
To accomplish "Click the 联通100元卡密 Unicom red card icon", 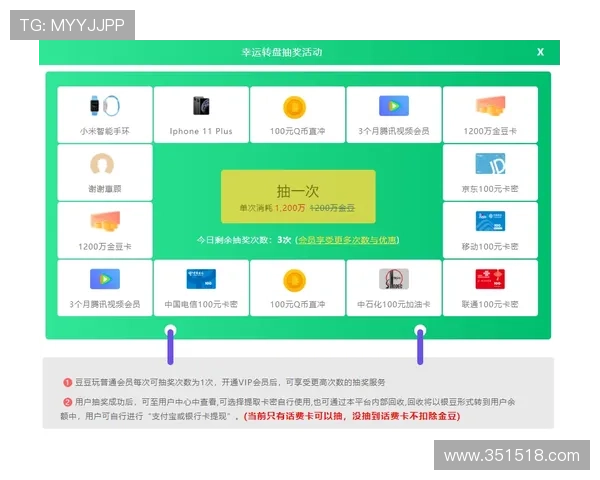I will coord(490,279).
